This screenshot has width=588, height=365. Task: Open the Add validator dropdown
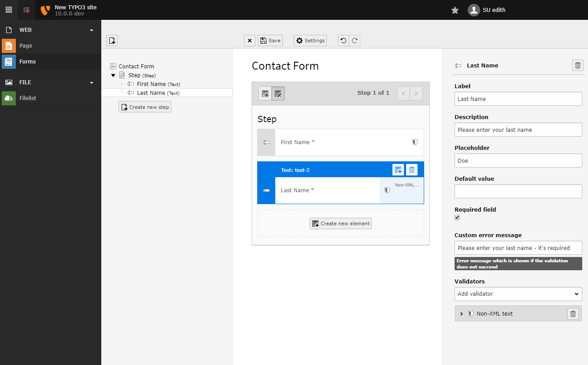[x=518, y=294]
